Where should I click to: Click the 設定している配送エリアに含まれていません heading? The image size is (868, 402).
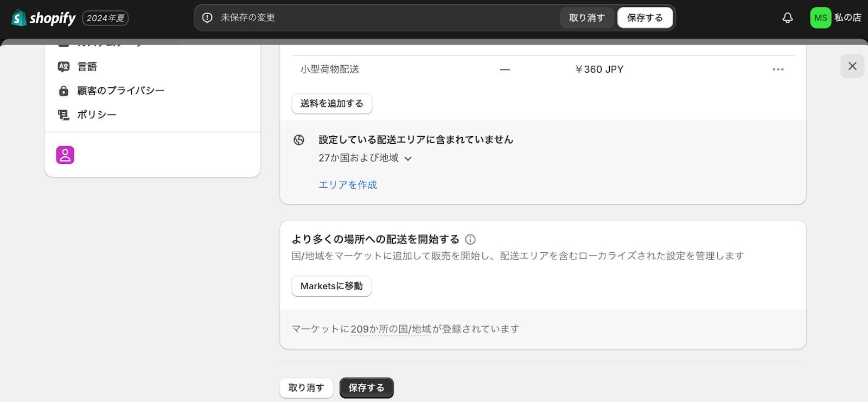click(416, 140)
